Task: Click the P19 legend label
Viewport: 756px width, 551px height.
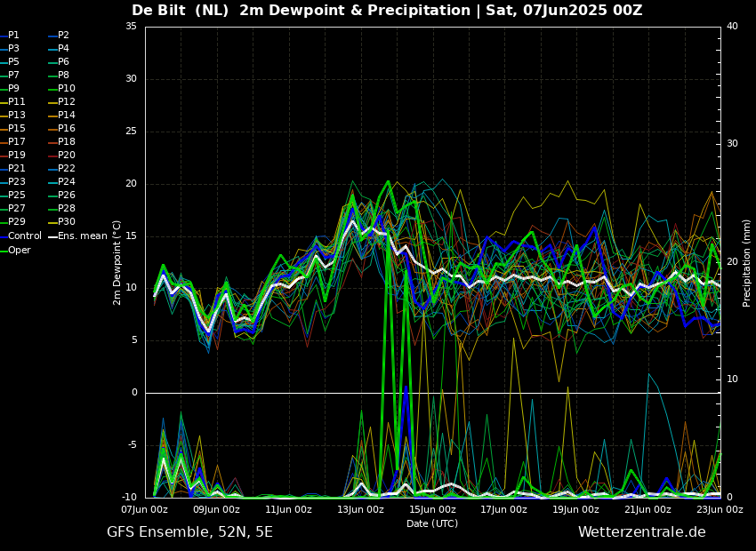Action: click(x=16, y=156)
